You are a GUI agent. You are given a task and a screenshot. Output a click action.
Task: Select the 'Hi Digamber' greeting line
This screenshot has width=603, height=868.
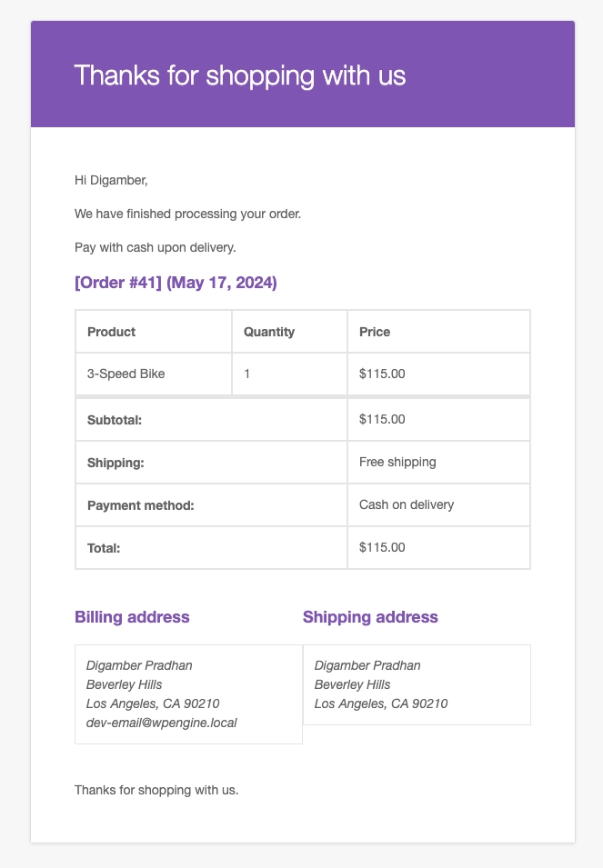tap(111, 181)
